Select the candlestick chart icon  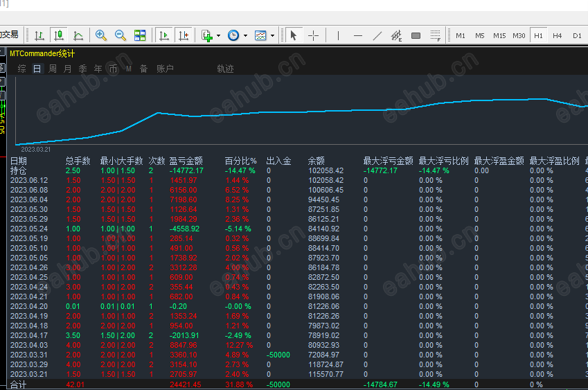point(58,35)
